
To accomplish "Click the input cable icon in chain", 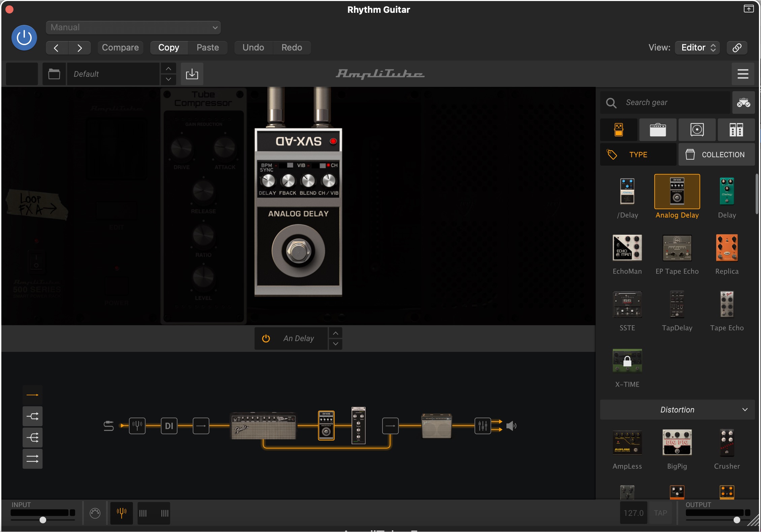I will [108, 426].
